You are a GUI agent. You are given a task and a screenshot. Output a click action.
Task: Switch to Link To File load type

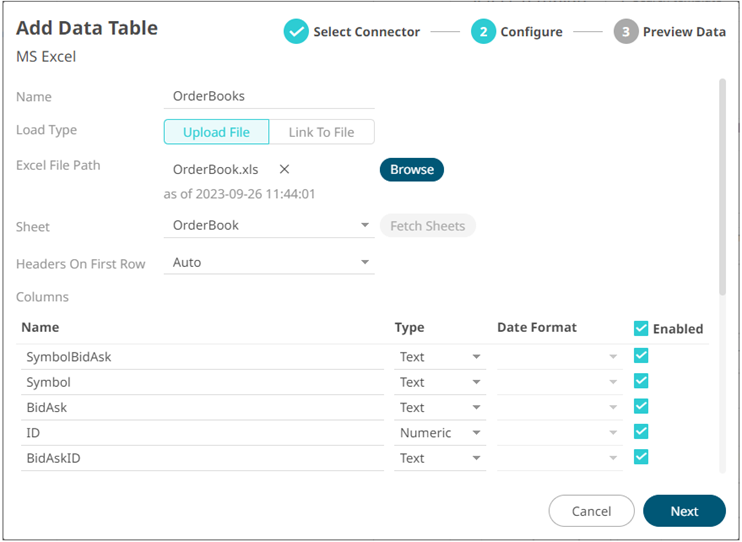(321, 132)
